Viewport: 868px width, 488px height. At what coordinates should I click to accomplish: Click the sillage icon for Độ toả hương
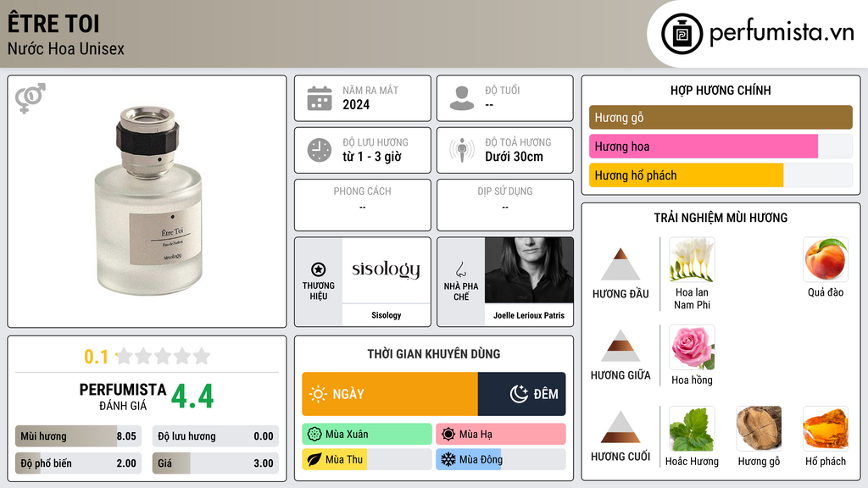pos(462,150)
